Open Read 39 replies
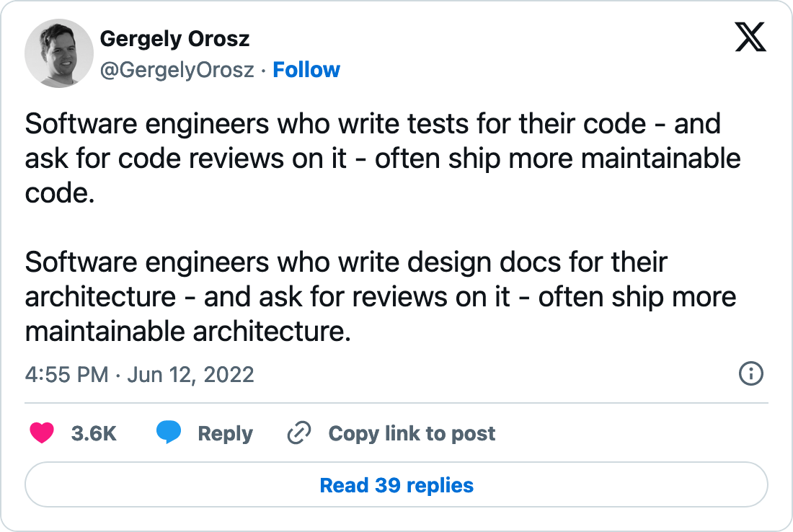Screen dimensions: 793x532 click(396, 485)
